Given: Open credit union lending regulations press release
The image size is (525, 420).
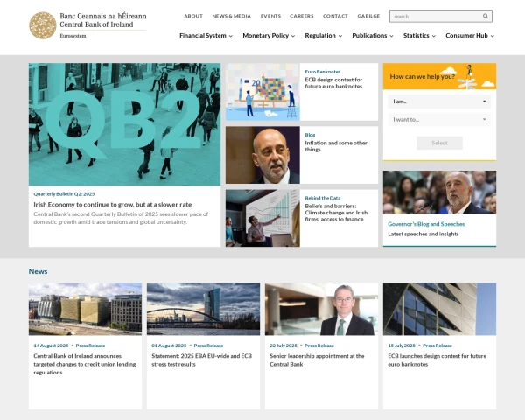Looking at the screenshot, I should point(84,364).
